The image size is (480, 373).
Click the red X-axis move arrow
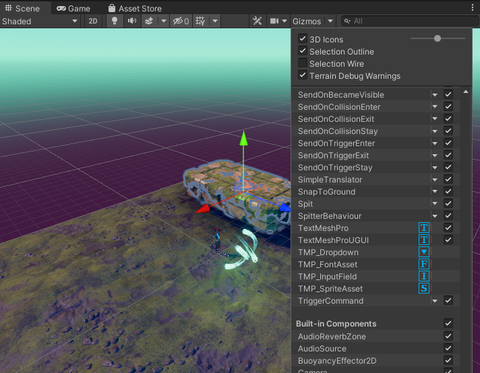click(203, 209)
